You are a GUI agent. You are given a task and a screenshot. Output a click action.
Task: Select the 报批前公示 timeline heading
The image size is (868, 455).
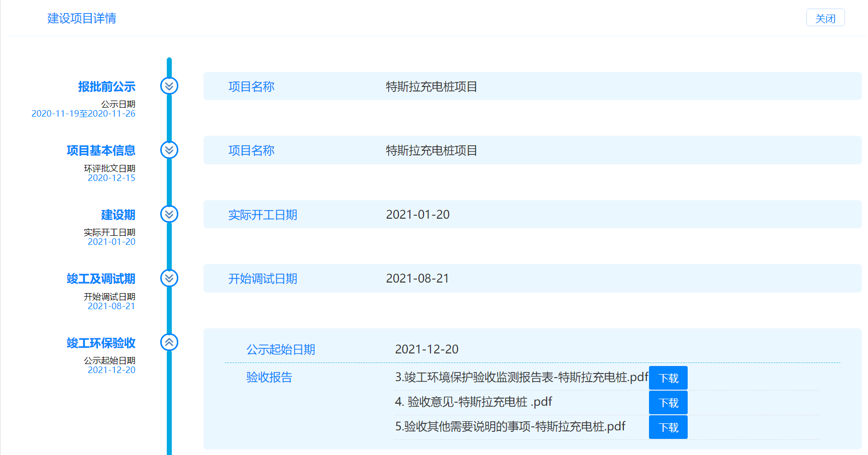(106, 86)
